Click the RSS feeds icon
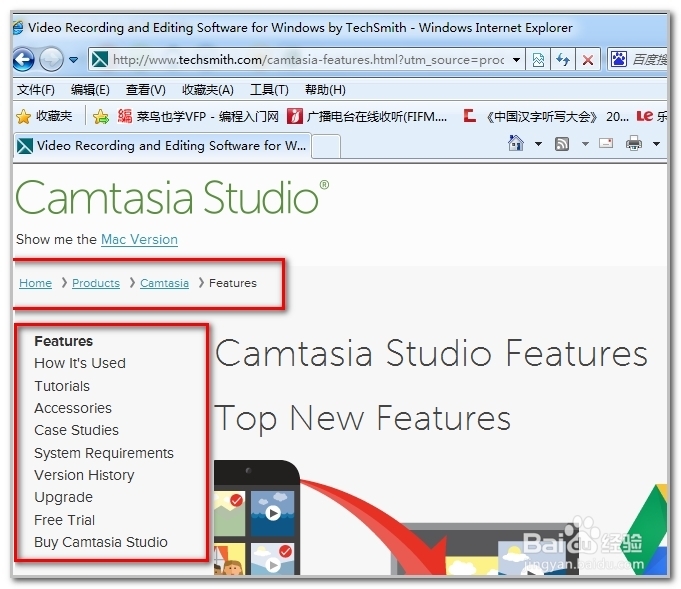Viewport: 681px width, 589px height. pos(562,144)
